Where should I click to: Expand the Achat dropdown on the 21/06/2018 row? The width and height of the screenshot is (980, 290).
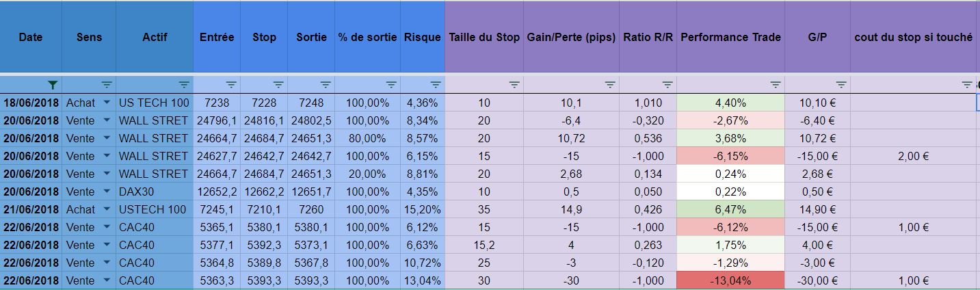pos(106,209)
